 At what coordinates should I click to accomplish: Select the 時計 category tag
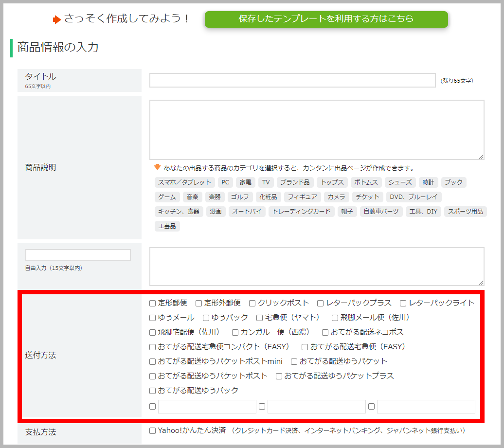coord(428,182)
